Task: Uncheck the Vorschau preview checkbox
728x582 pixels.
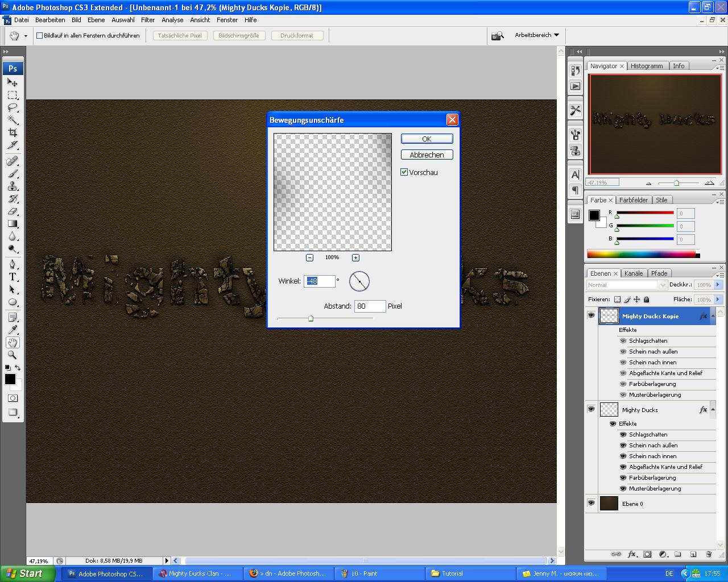Action: (404, 172)
